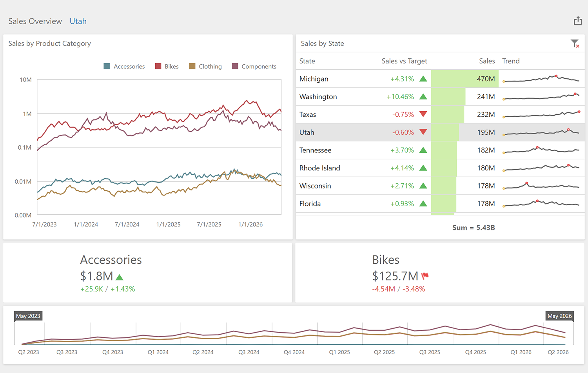The height and width of the screenshot is (373, 588).
Task: Sort by the State column header
Action: click(307, 61)
